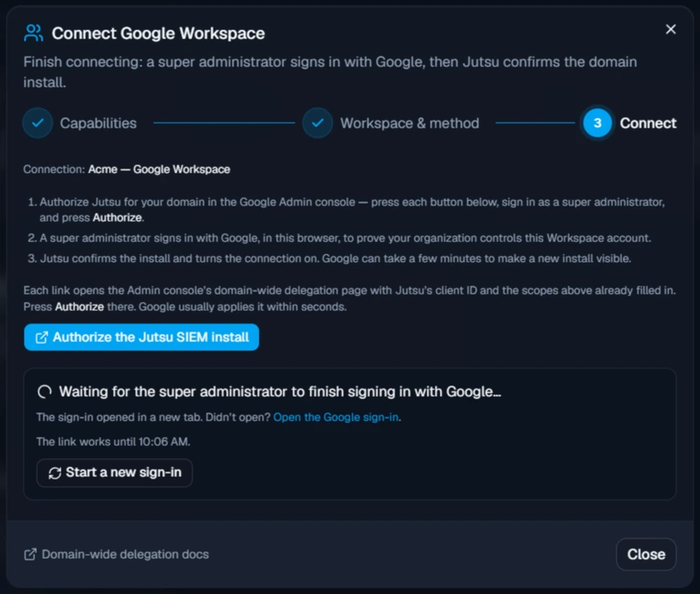Click the text 'The link works until 10:06 AM.'
The width and height of the screenshot is (700, 594).
point(114,442)
